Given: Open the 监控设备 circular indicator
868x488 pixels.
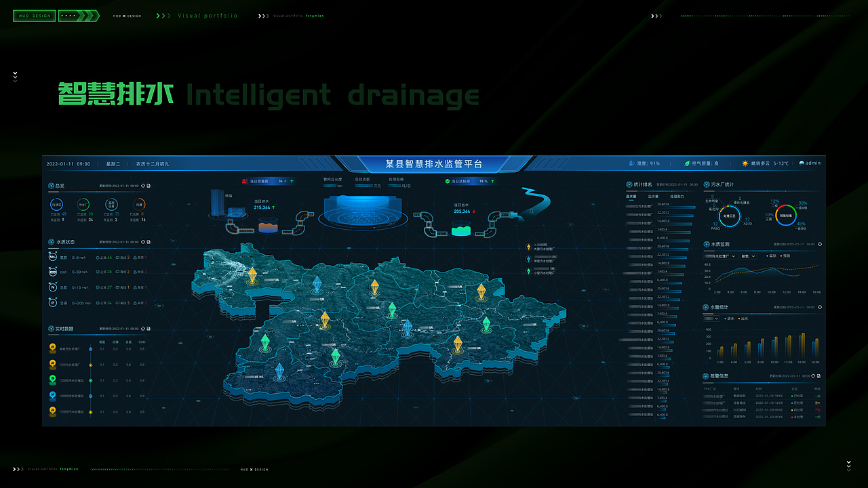Looking at the screenshot, I should click(x=111, y=204).
